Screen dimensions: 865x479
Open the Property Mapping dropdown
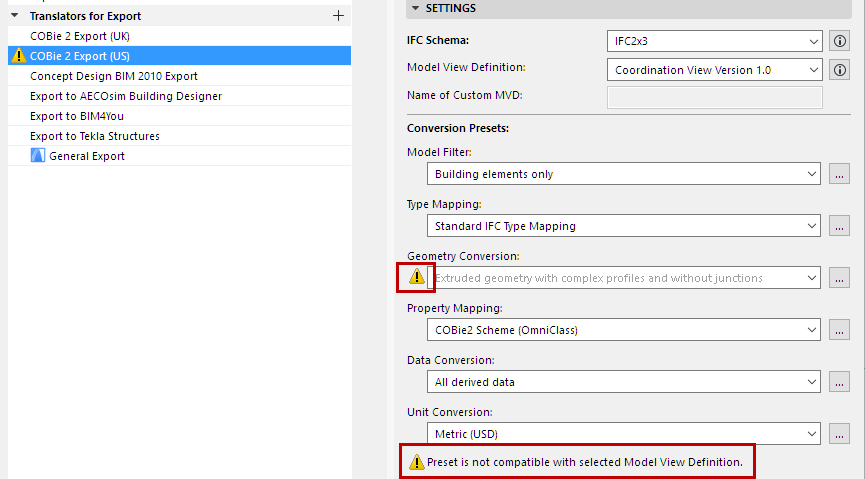click(x=624, y=330)
